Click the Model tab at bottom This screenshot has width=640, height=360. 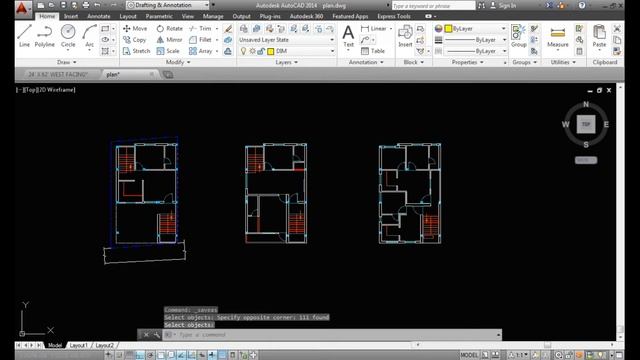click(55, 345)
